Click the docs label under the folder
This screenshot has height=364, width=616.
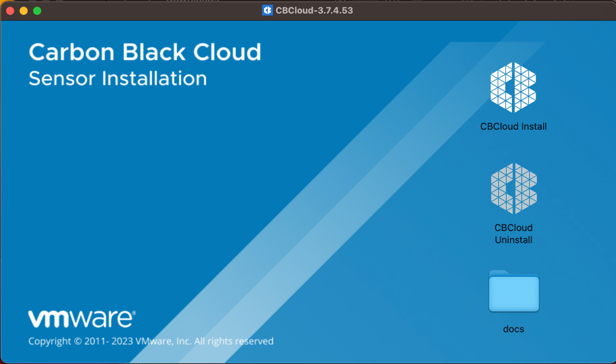pos(514,329)
